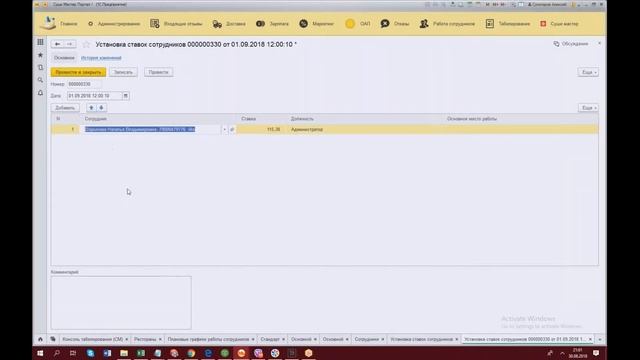Open Microsoft Edge from the taskbar

208,353
